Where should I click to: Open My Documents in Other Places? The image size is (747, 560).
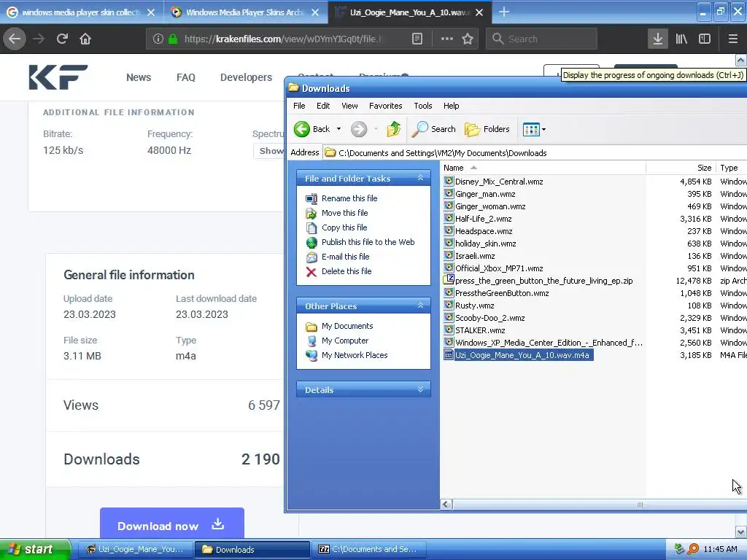pyautogui.click(x=347, y=326)
